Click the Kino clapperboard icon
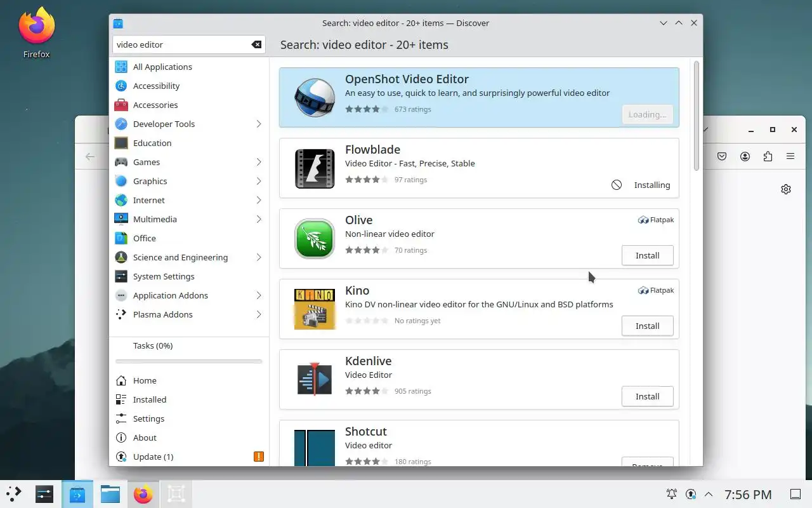 [x=315, y=309]
